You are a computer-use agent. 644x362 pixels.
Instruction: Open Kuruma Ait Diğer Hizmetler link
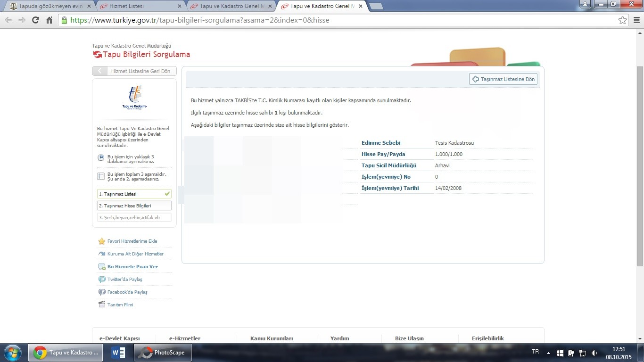click(x=135, y=254)
